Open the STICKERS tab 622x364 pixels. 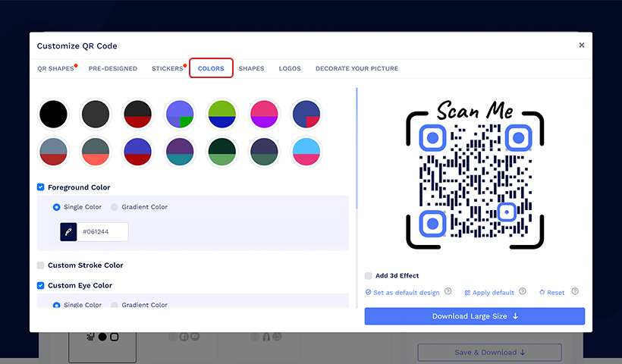168,68
